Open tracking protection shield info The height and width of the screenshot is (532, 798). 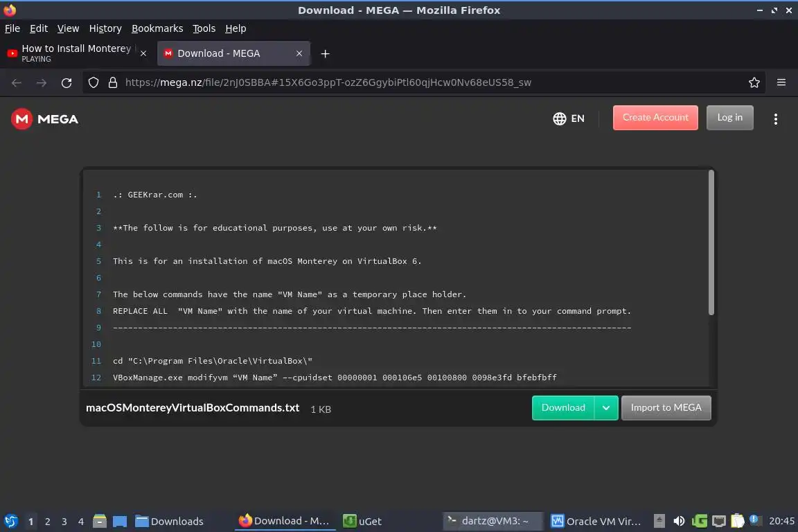pos(94,82)
